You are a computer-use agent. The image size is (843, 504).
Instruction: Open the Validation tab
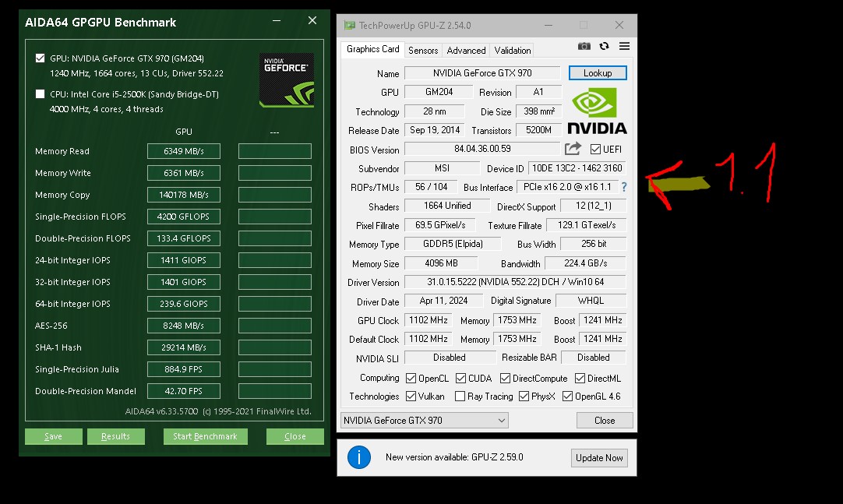(x=513, y=51)
